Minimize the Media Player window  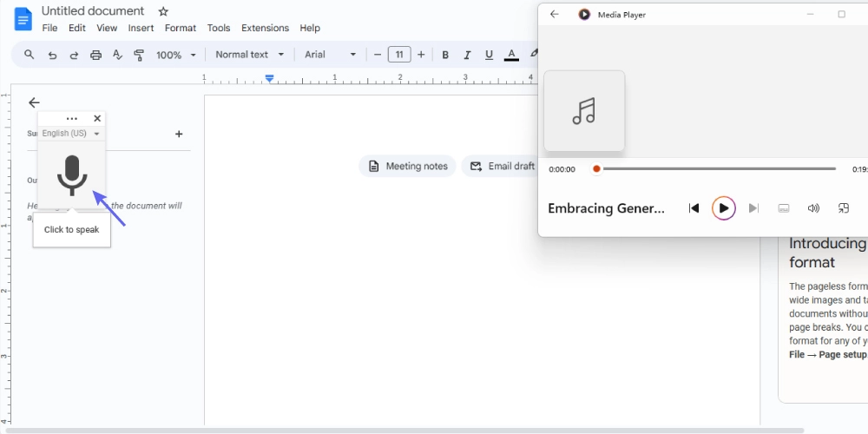coord(811,15)
